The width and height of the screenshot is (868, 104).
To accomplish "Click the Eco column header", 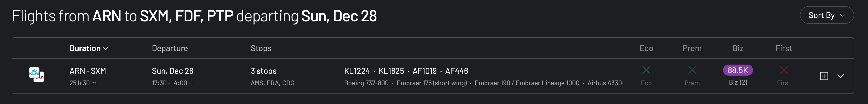I will (646, 48).
